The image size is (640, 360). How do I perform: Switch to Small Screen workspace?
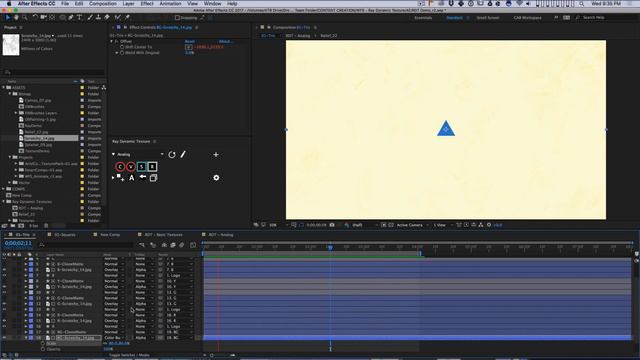click(488, 18)
